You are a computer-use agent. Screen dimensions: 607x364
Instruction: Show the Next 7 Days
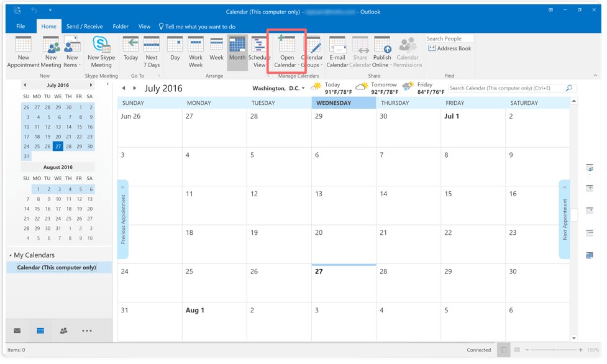point(152,52)
